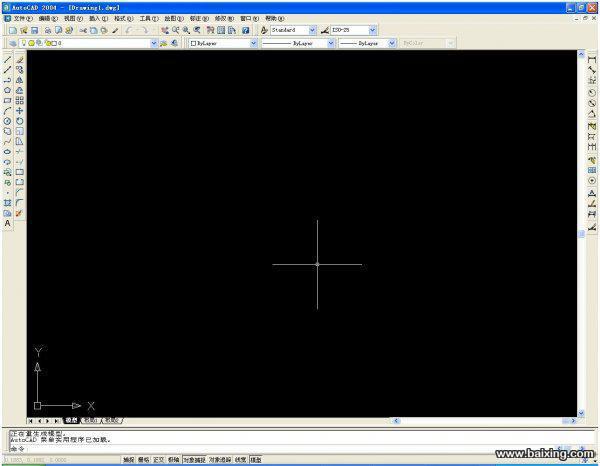Switch to the 布局1 layout tab
Viewport: 600px width, 466px height.
pyautogui.click(x=90, y=421)
